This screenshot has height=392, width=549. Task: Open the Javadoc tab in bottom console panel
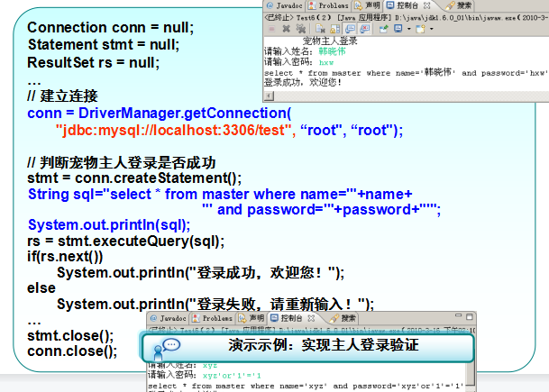169,318
